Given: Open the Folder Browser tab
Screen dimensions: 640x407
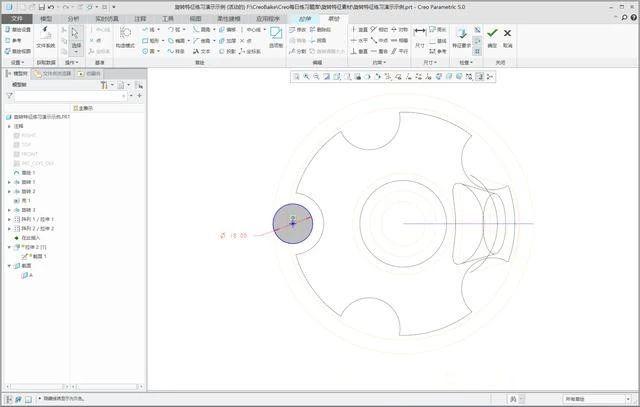Looking at the screenshot, I should pyautogui.click(x=53, y=73).
